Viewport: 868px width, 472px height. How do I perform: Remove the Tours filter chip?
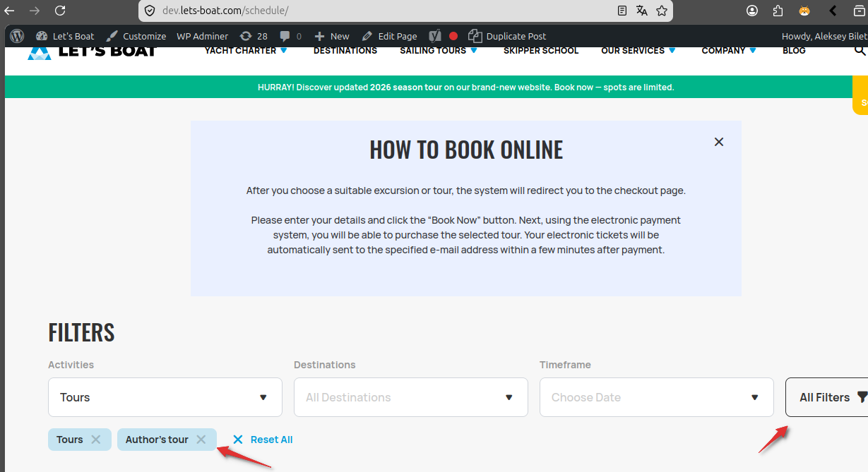96,440
